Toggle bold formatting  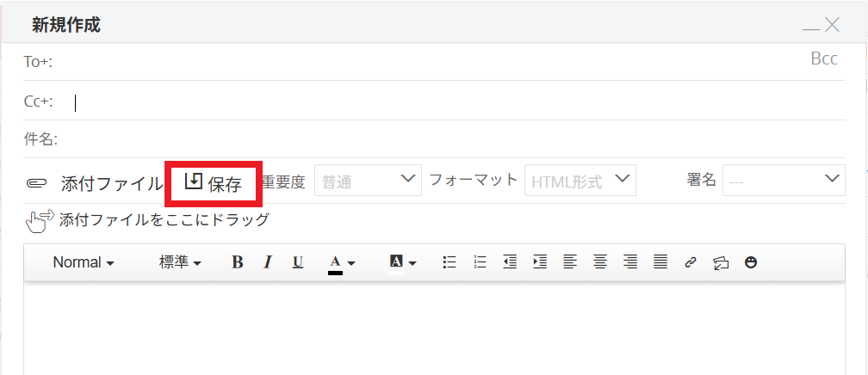coord(237,262)
